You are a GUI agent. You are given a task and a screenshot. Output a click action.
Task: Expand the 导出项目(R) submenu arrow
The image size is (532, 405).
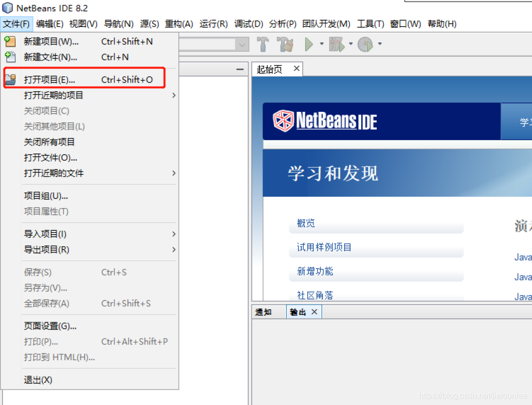coord(174,250)
